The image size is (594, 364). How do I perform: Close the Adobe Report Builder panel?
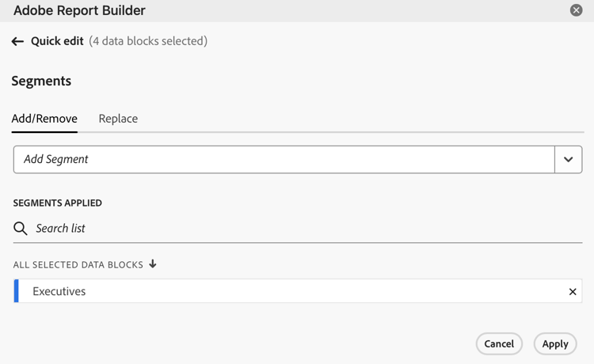577,10
